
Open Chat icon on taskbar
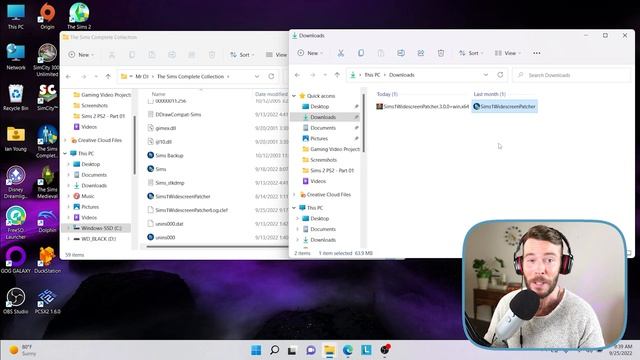click(311, 350)
